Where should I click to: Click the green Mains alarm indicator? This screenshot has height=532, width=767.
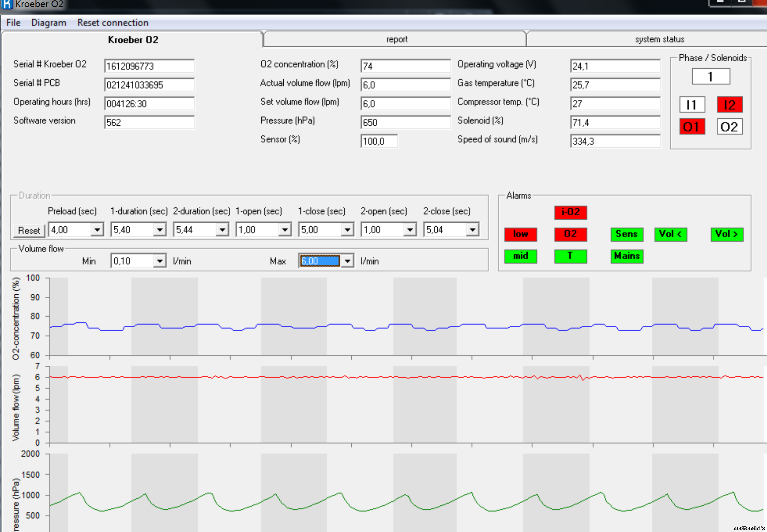click(x=627, y=256)
